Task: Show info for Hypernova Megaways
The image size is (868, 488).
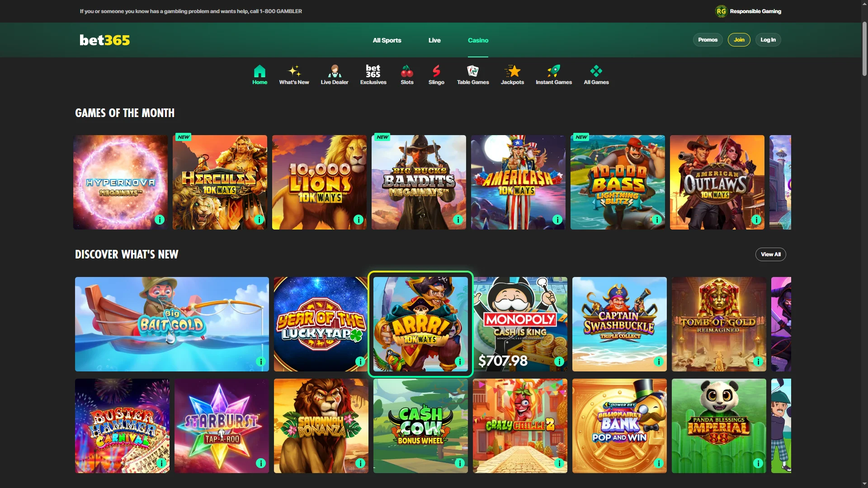Action: click(x=160, y=220)
